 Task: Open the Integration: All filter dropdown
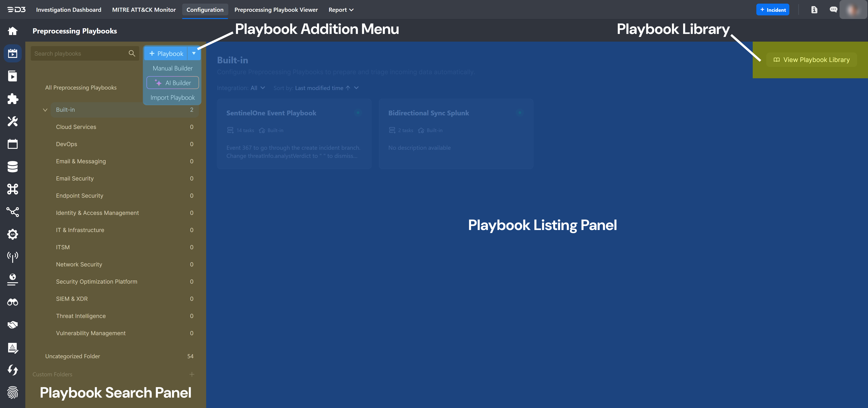pyautogui.click(x=257, y=88)
